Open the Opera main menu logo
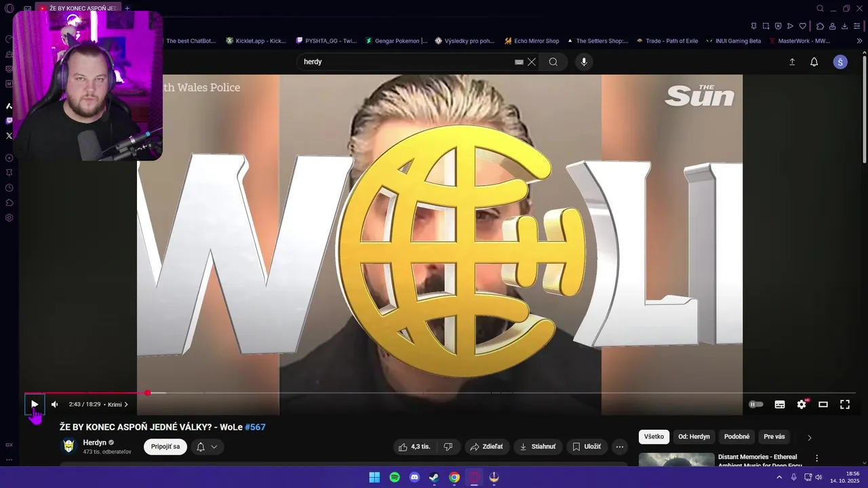868x488 pixels. click(9, 8)
